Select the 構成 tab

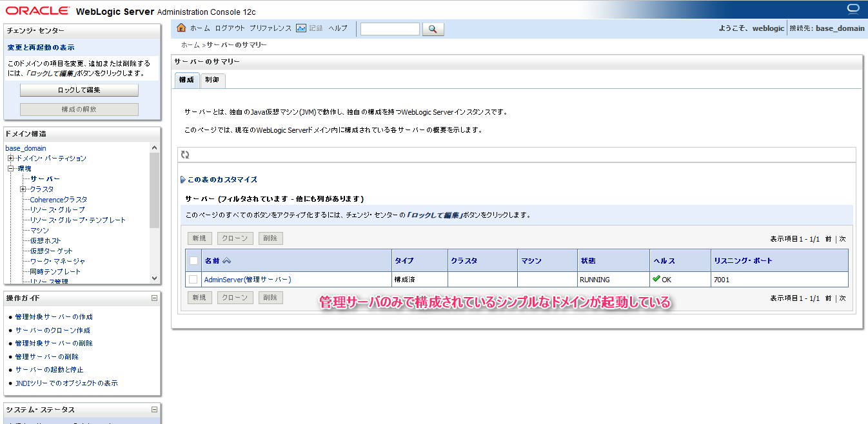pyautogui.click(x=186, y=80)
